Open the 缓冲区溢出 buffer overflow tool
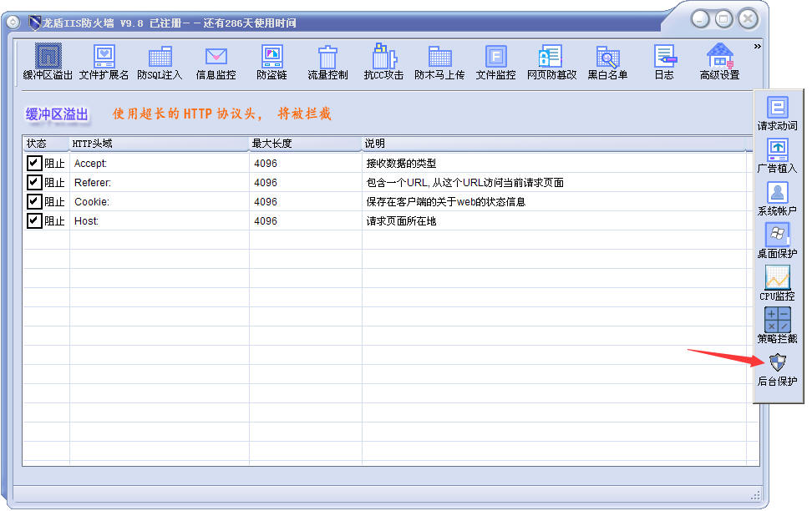 48,62
